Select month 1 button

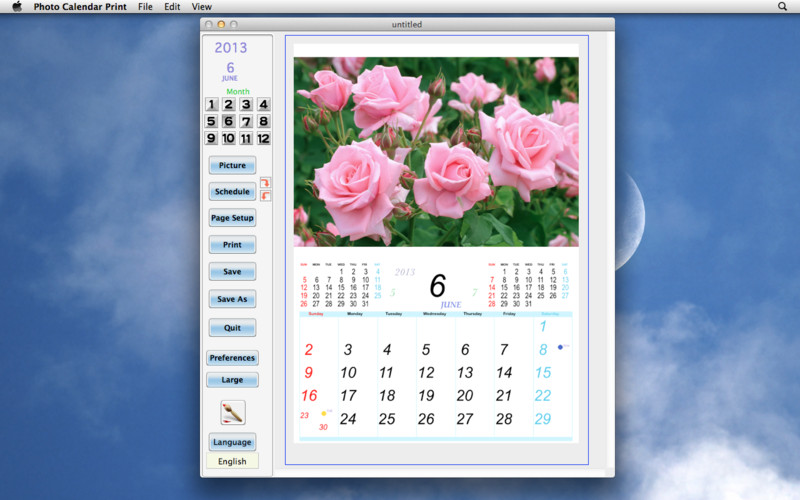coord(211,104)
